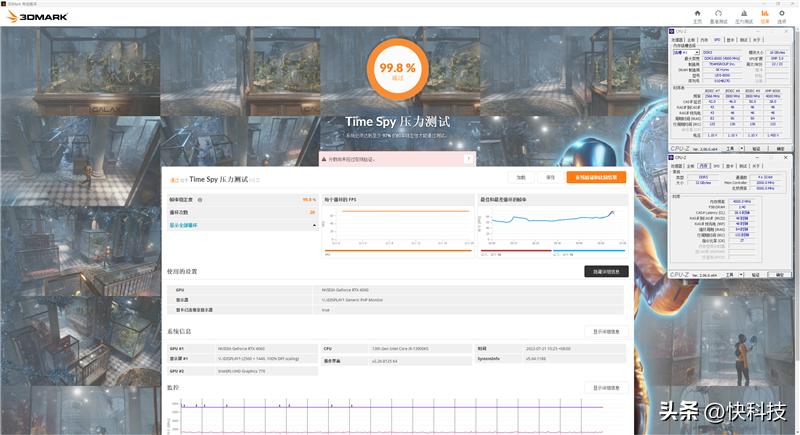Click the 99.8% score circle
800x435 pixels.
399,71
